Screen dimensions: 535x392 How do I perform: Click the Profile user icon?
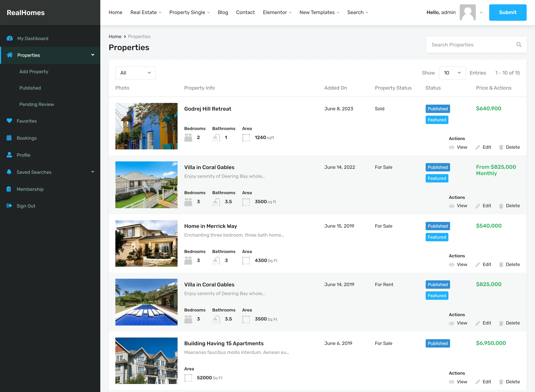pyautogui.click(x=9, y=155)
